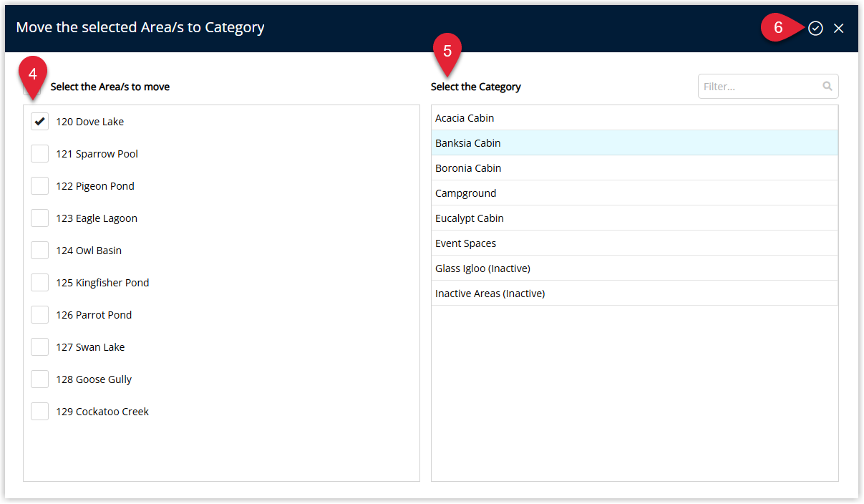Uncheck the 120 Dove Lake checkbox
Viewport: 864px width, 504px height.
(39, 122)
